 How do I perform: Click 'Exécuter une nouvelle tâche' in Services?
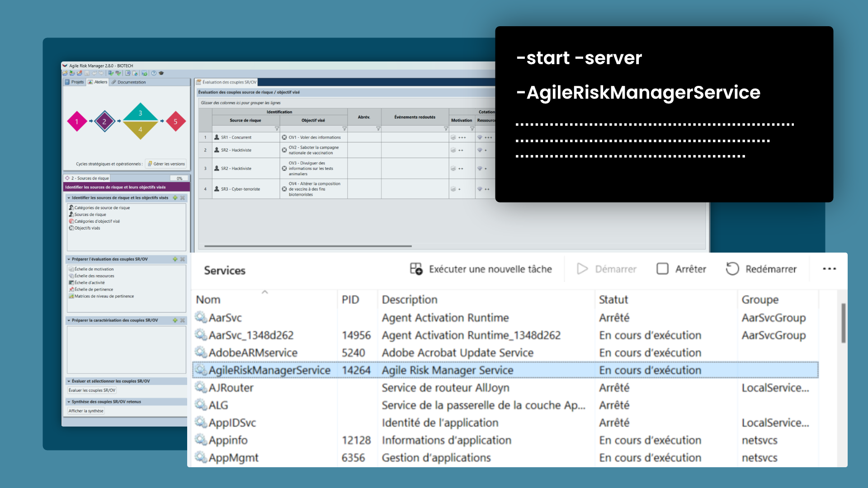point(481,269)
